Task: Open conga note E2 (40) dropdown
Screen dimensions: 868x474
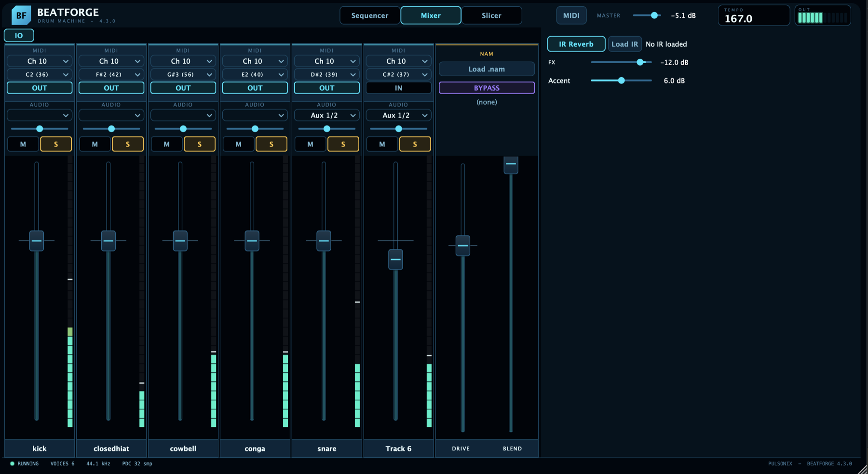Action: click(x=255, y=74)
